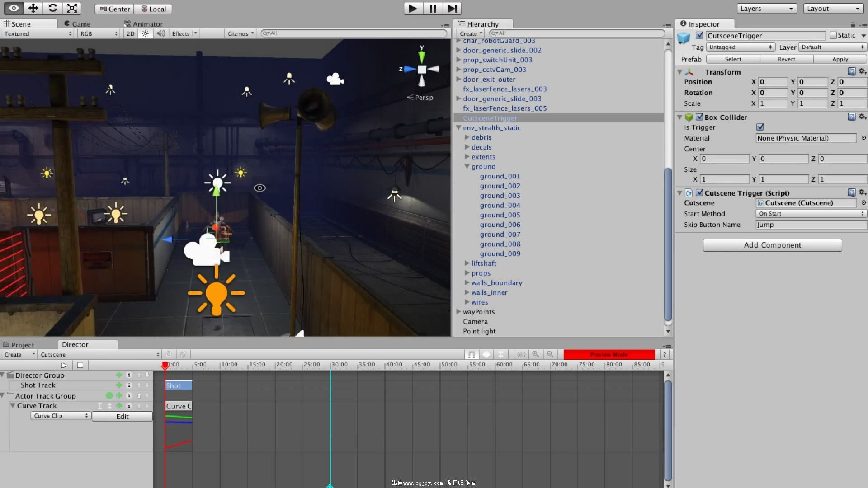The height and width of the screenshot is (488, 868).
Task: Select the Rotate tool in toolbar
Action: 52,8
